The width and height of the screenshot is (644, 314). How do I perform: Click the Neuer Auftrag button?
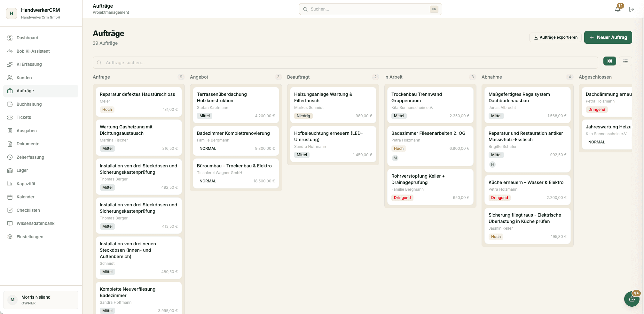608,37
